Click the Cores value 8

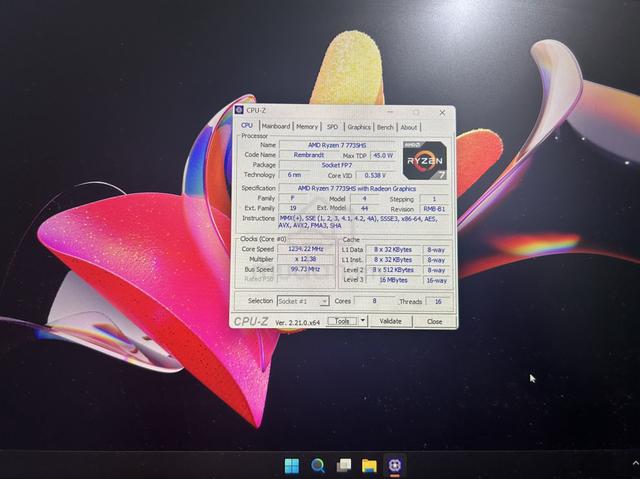374,301
